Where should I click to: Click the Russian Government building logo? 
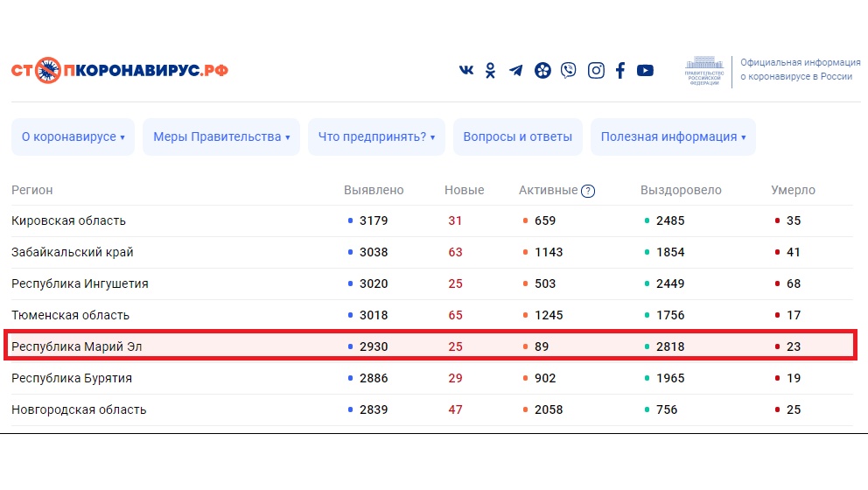(704, 71)
